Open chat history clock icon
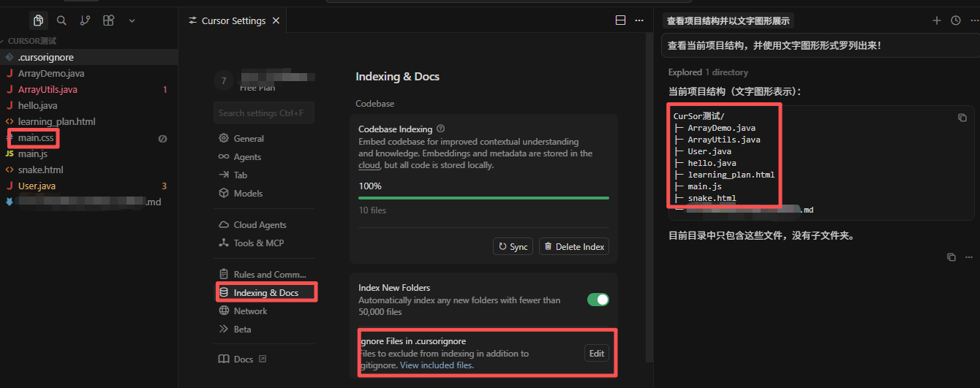The height and width of the screenshot is (388, 980). 955,20
